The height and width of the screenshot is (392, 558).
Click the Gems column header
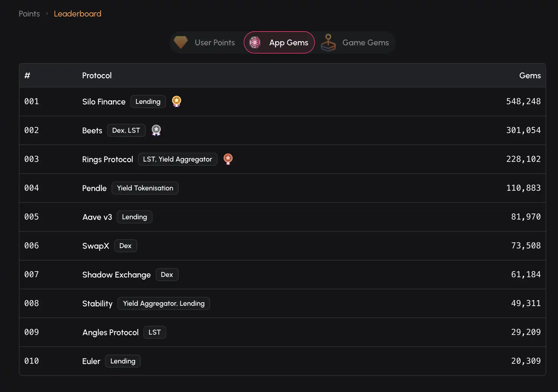pos(530,76)
